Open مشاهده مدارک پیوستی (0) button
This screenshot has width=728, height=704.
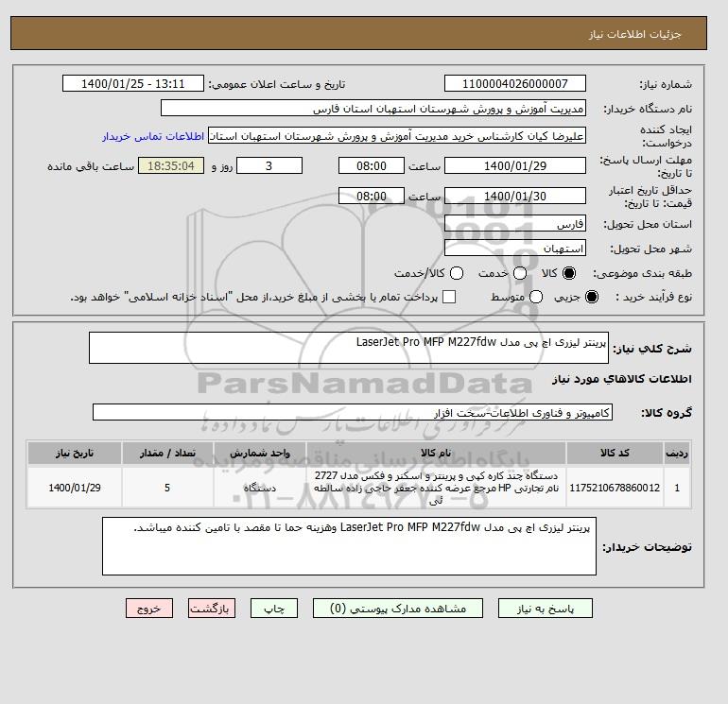(398, 608)
